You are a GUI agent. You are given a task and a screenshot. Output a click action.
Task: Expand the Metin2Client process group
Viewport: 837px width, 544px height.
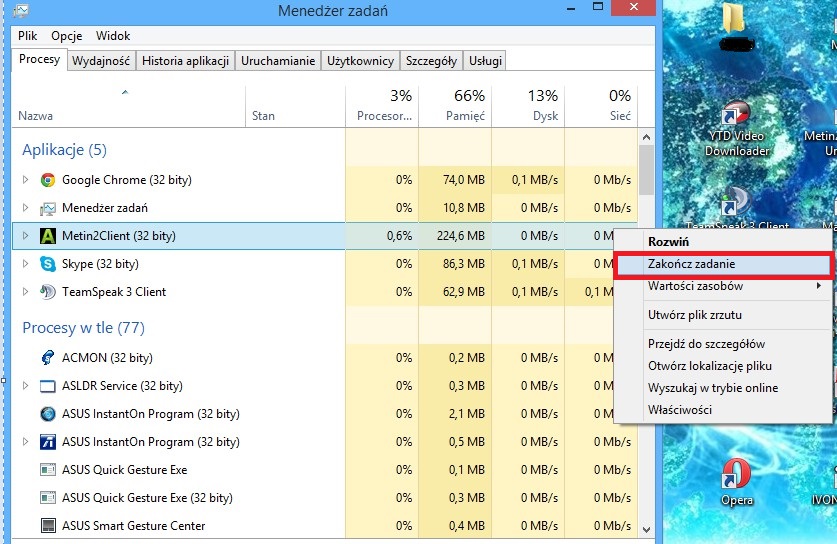click(25, 235)
